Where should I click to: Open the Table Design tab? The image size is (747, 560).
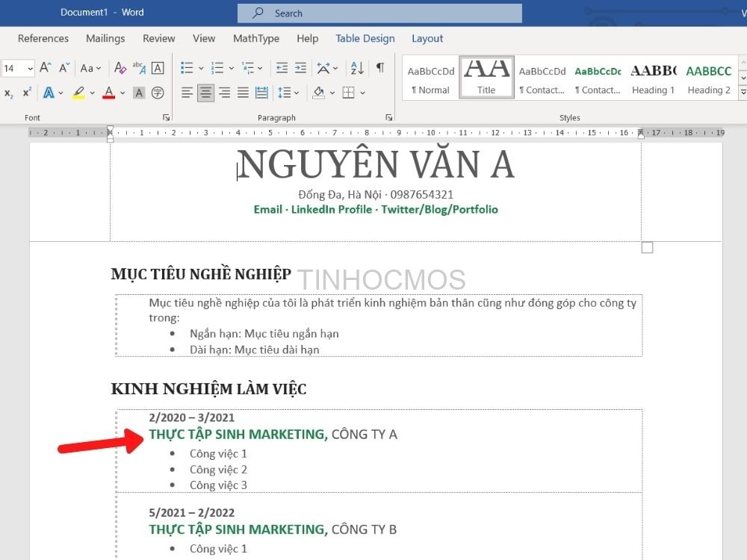click(365, 39)
